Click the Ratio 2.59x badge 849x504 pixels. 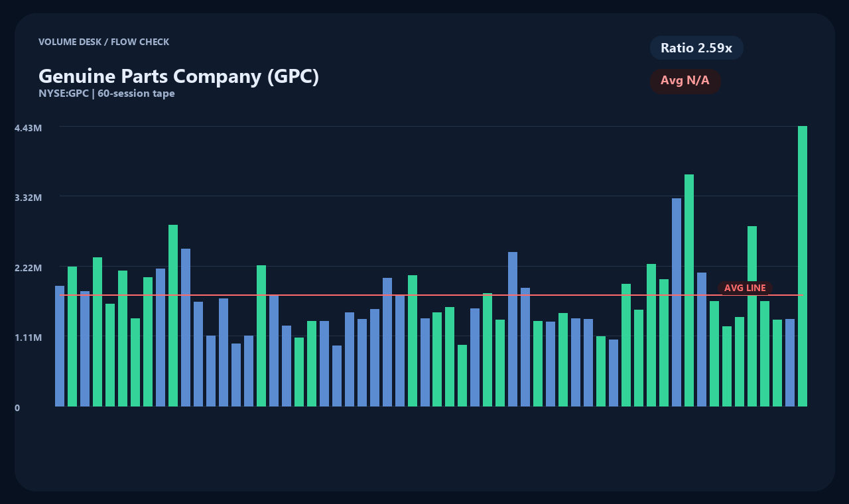point(696,48)
